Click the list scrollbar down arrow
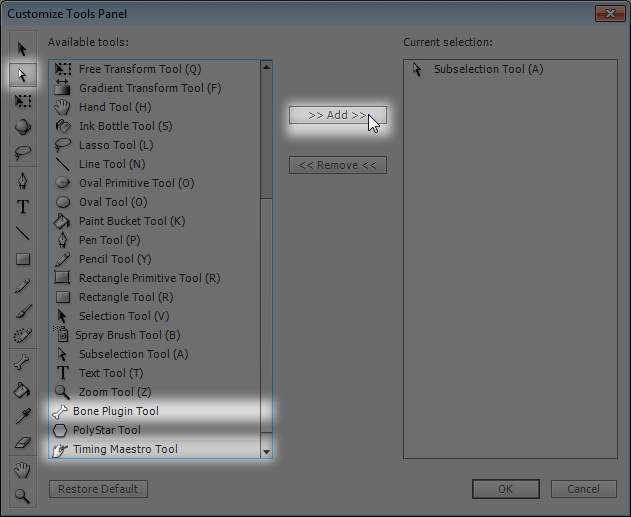631x517 pixels. point(266,452)
